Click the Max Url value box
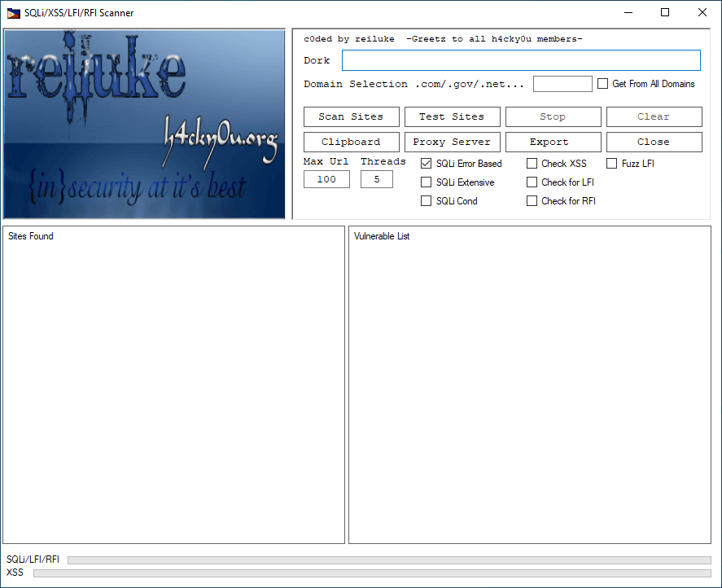 pos(326,178)
